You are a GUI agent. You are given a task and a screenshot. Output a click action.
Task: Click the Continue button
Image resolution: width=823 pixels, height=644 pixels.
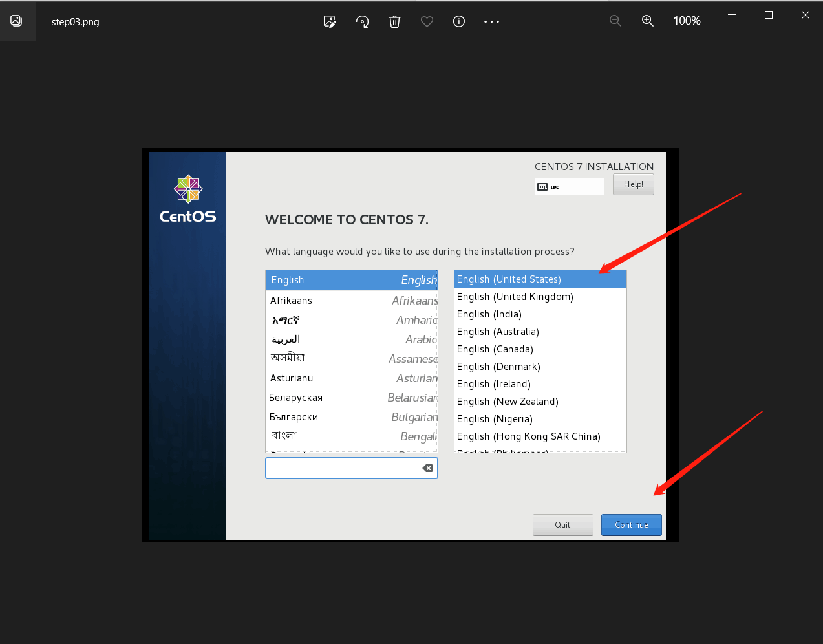(632, 525)
